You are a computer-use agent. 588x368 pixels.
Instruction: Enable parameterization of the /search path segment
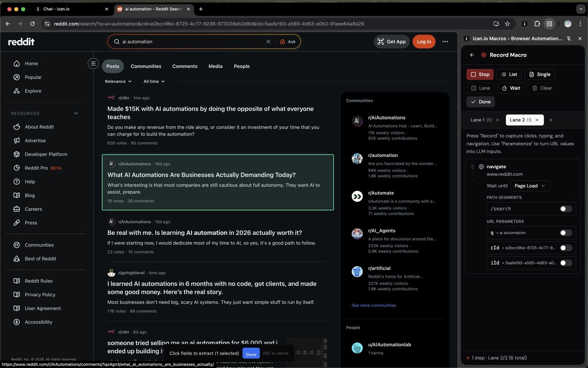click(565, 208)
